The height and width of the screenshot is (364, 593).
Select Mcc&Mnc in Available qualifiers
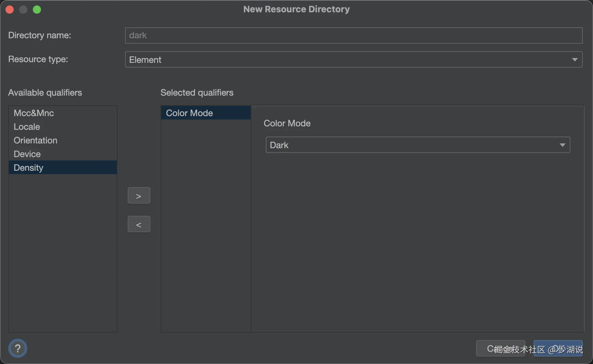(x=34, y=113)
